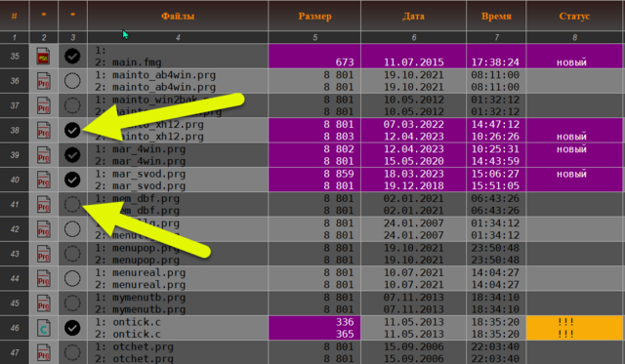This screenshot has width=625, height=364.
Task: Sort by the Файлы column header
Action: point(178,17)
